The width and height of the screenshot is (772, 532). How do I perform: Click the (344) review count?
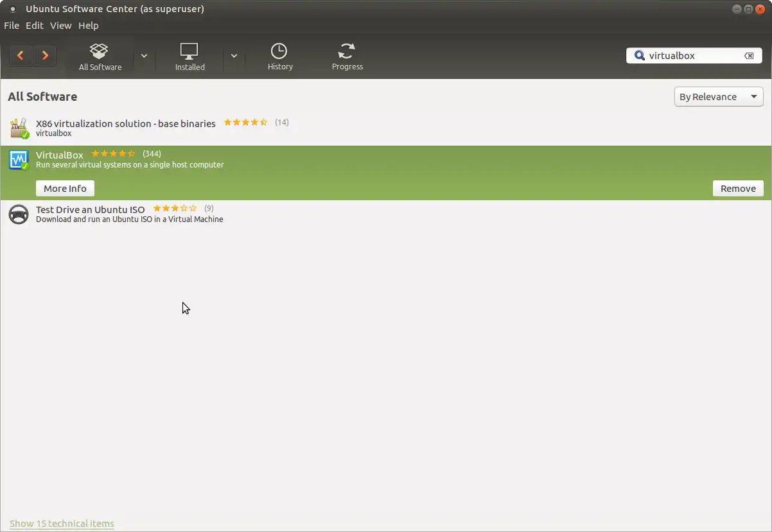(x=152, y=154)
